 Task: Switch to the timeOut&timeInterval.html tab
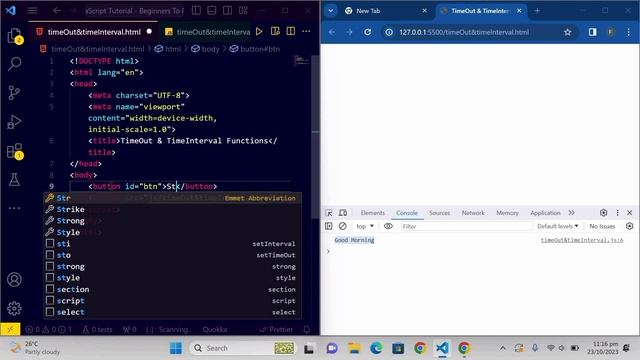pos(94,32)
